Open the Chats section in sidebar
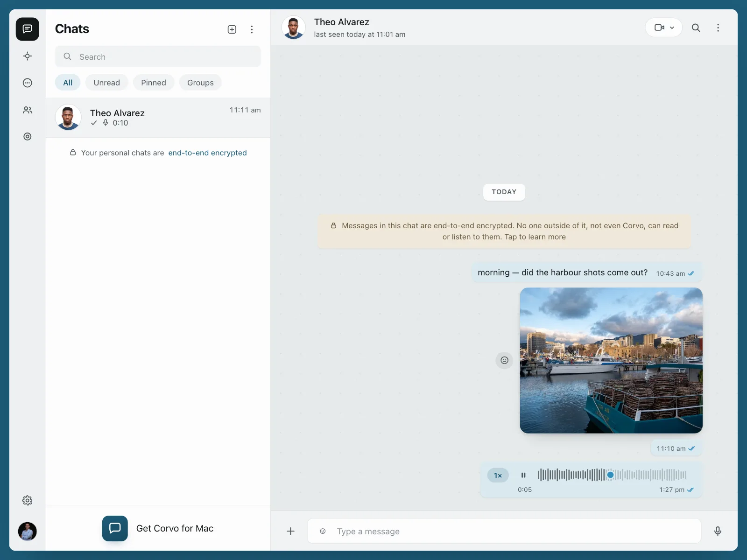Screen dimensions: 747x560 coord(28,29)
